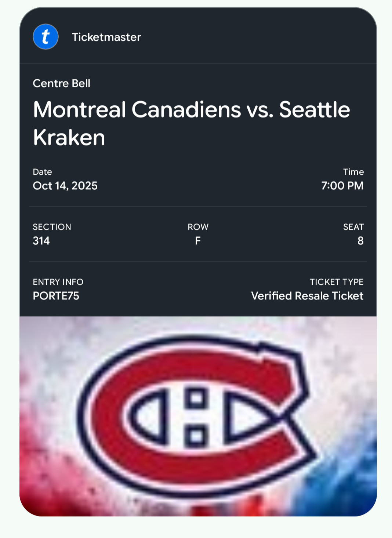This screenshot has height=538, width=392.
Task: Click the blue Ticketmaster logo icon
Action: (46, 37)
